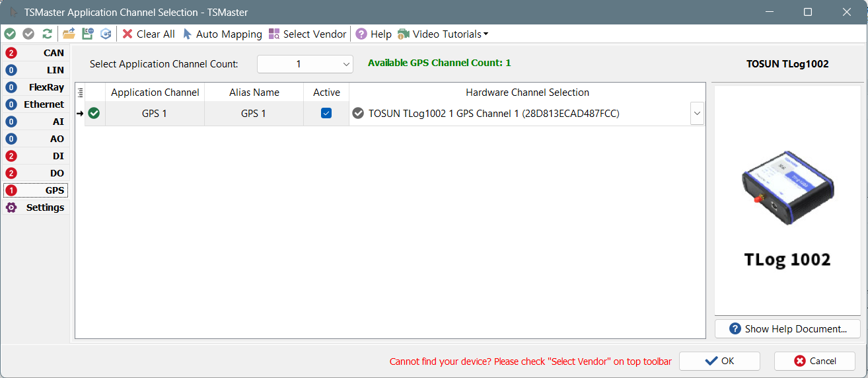Switch to the LIN channel tab
This screenshot has width=868, height=378.
click(35, 70)
